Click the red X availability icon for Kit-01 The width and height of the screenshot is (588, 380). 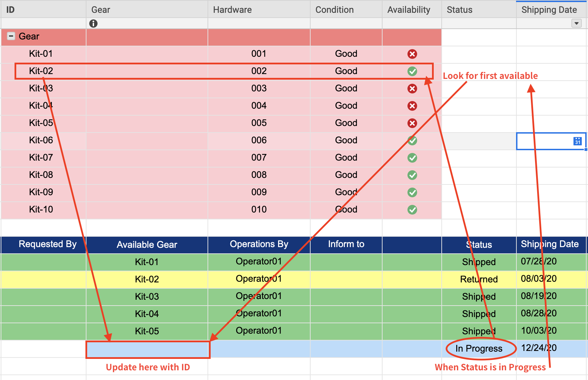(412, 54)
